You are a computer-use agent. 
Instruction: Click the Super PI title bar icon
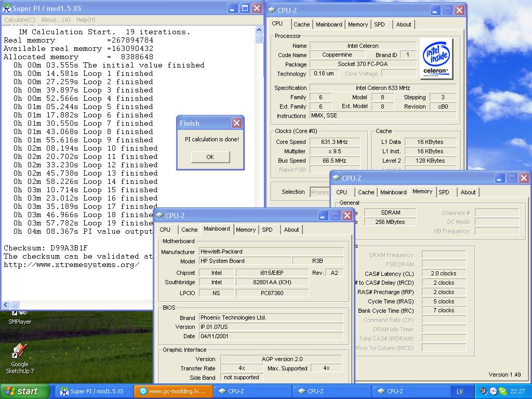pos(6,8)
